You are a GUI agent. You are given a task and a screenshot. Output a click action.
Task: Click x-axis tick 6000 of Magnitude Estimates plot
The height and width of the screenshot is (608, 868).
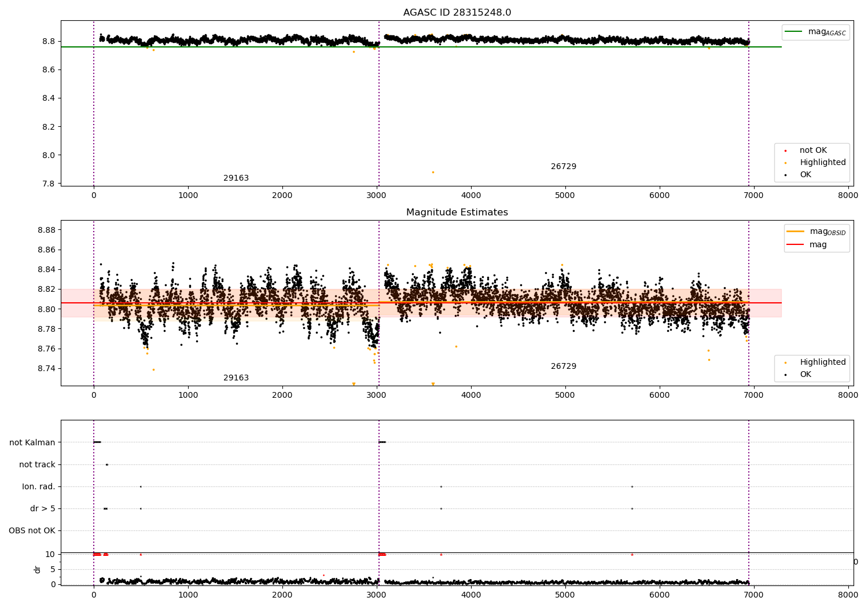(660, 395)
